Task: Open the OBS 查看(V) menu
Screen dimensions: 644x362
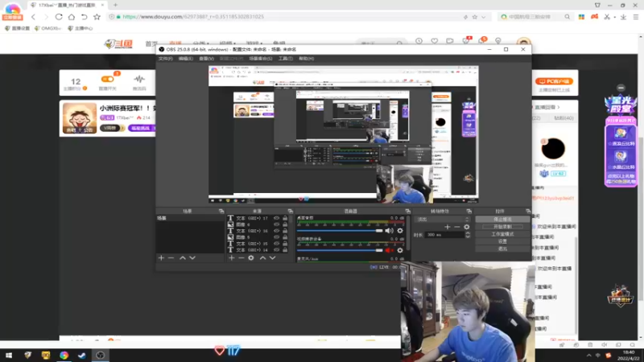Action: click(x=206, y=59)
